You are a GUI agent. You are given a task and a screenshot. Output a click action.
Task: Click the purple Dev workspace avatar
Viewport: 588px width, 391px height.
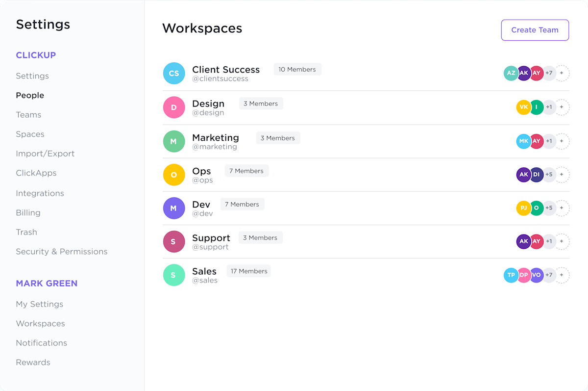coord(174,208)
